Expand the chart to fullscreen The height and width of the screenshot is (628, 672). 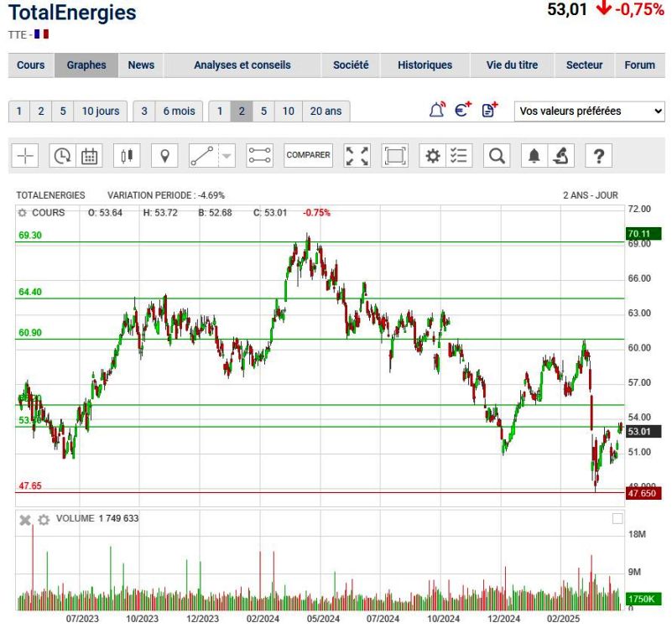pyautogui.click(x=357, y=155)
